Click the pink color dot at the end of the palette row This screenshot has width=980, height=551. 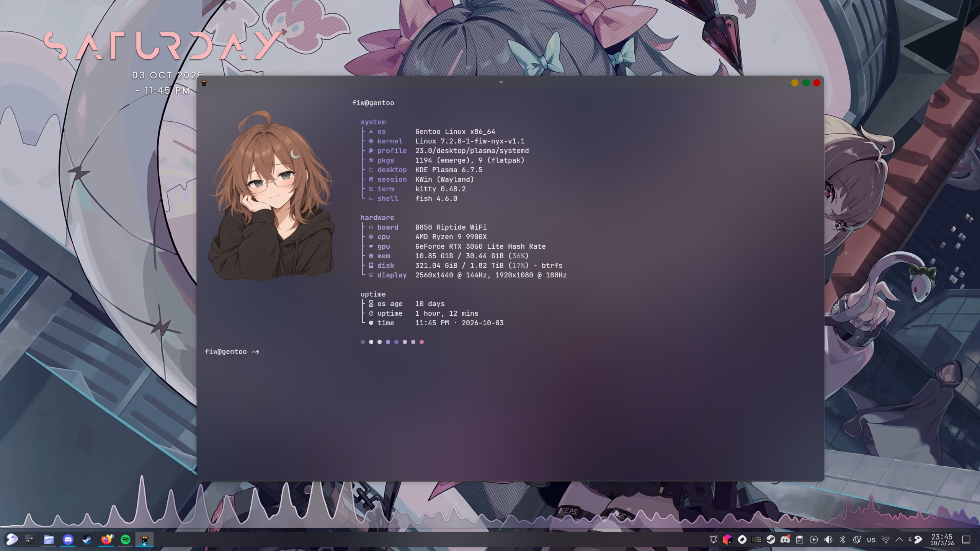[421, 342]
